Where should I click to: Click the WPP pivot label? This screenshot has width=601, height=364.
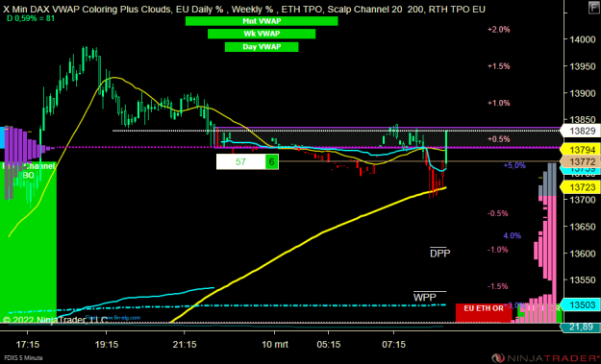[425, 298]
